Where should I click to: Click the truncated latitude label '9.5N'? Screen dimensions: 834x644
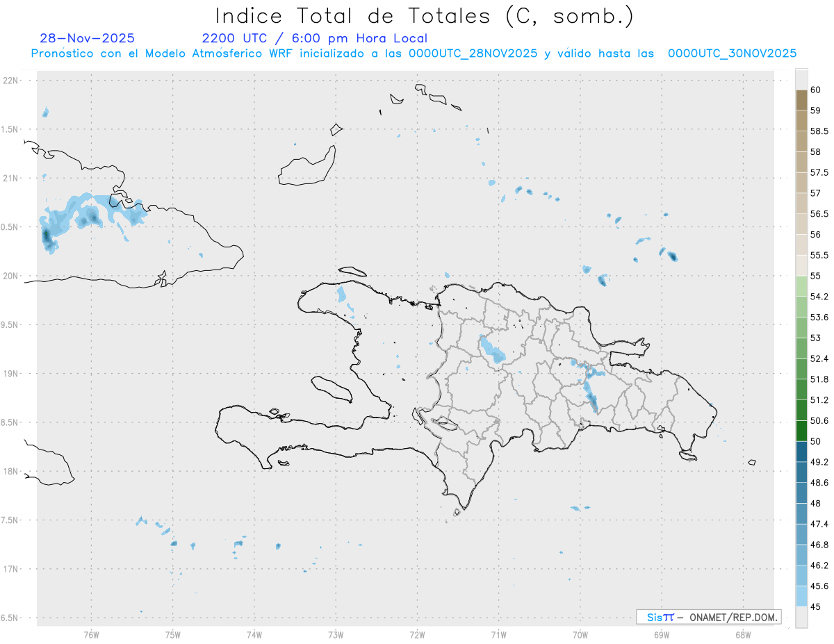point(10,325)
